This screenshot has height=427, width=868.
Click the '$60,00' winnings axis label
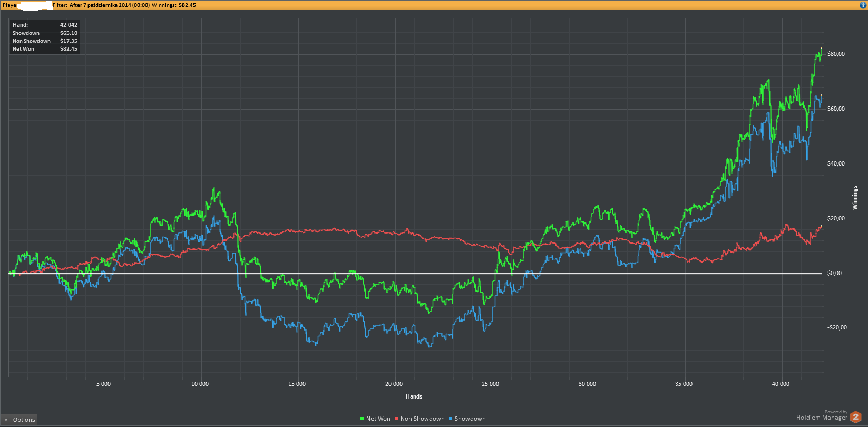point(836,109)
